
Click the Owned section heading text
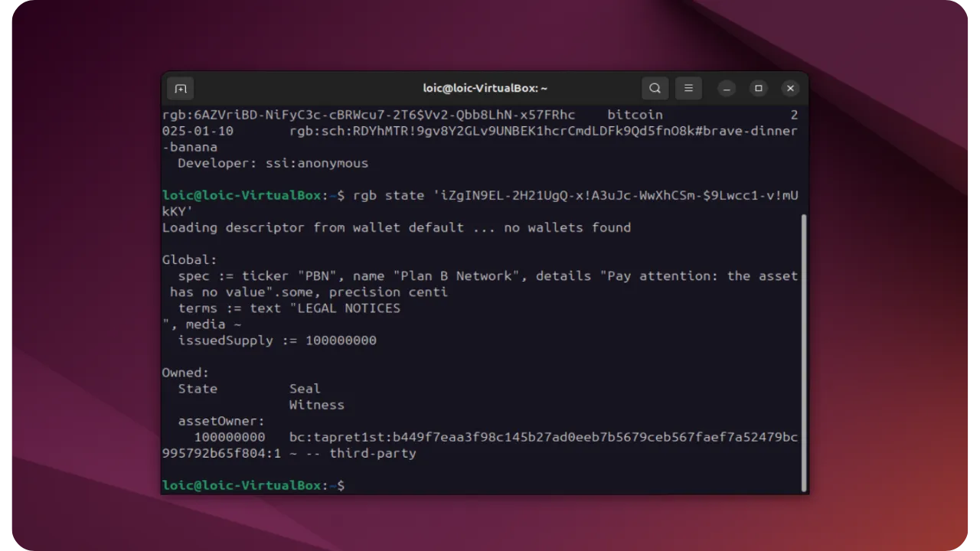[184, 372]
